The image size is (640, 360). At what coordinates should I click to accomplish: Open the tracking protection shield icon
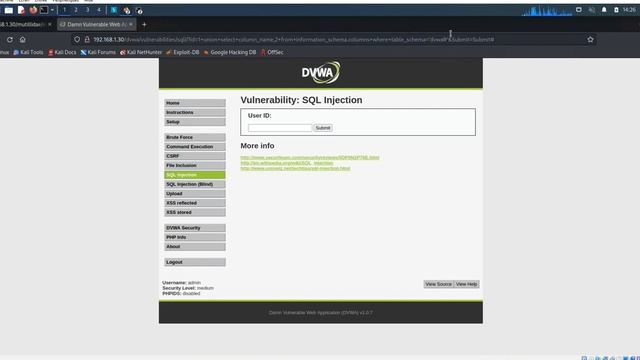[77, 40]
